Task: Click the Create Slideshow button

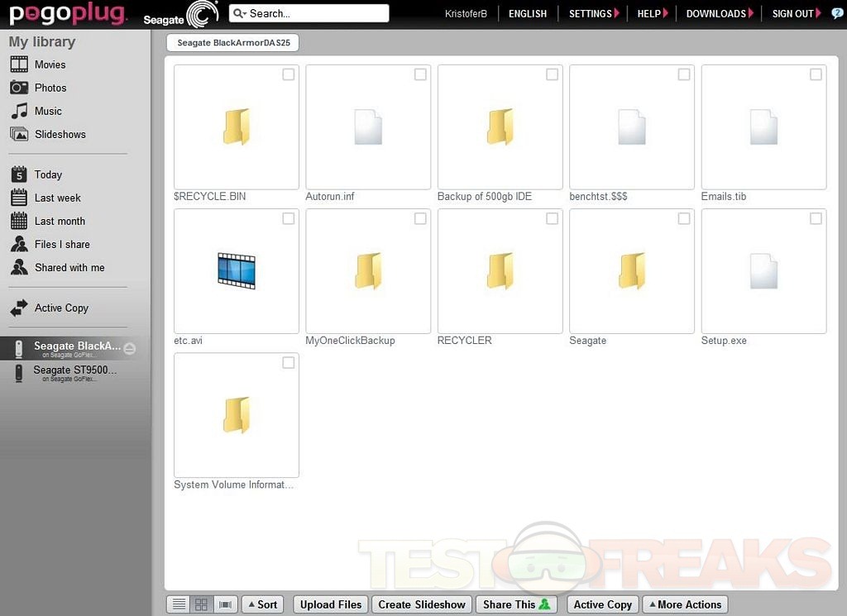Action: (x=422, y=604)
